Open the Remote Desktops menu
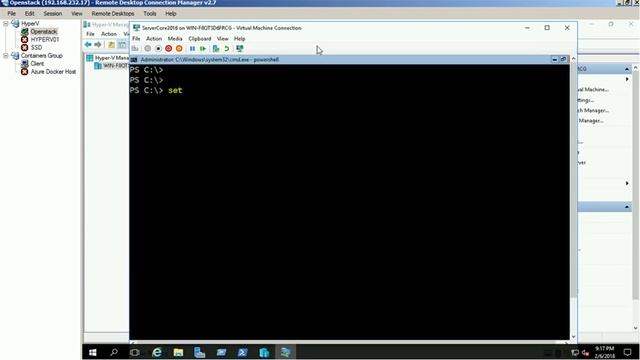 pyautogui.click(x=113, y=13)
